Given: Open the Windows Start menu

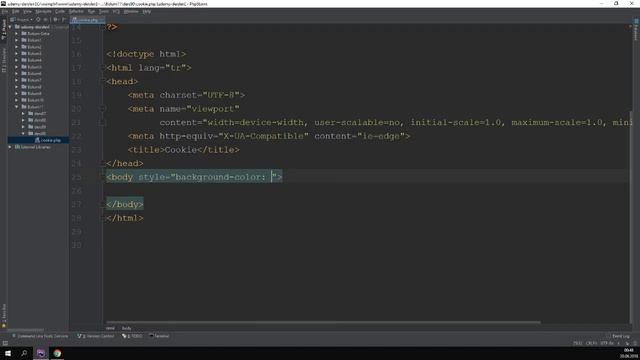Looking at the screenshot, I should [x=8, y=353].
